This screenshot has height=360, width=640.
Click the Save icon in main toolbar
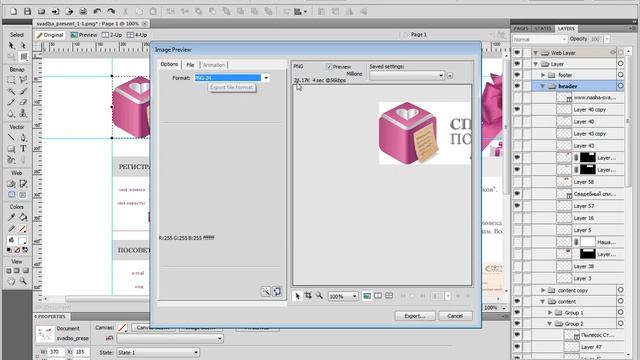[27, 11]
